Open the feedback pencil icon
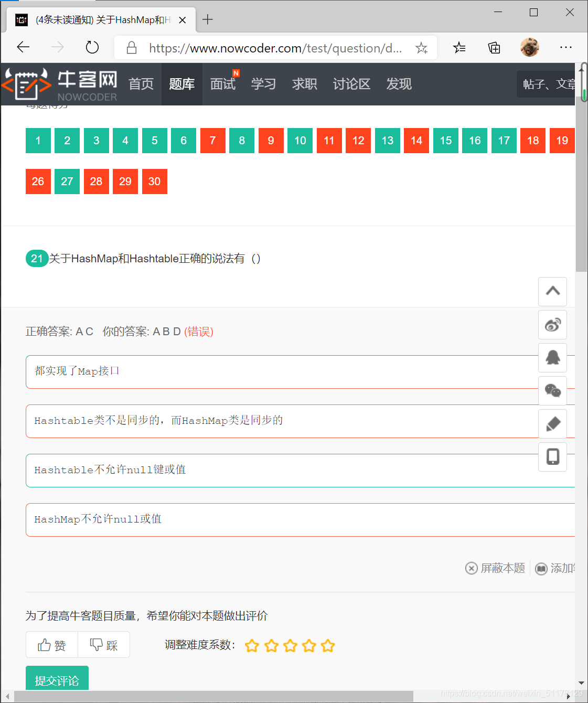The image size is (588, 703). (x=553, y=424)
